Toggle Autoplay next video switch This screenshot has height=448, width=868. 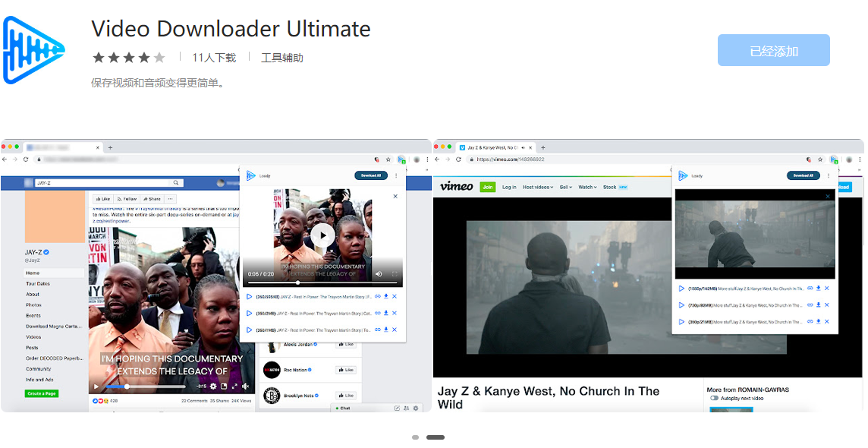point(714,398)
